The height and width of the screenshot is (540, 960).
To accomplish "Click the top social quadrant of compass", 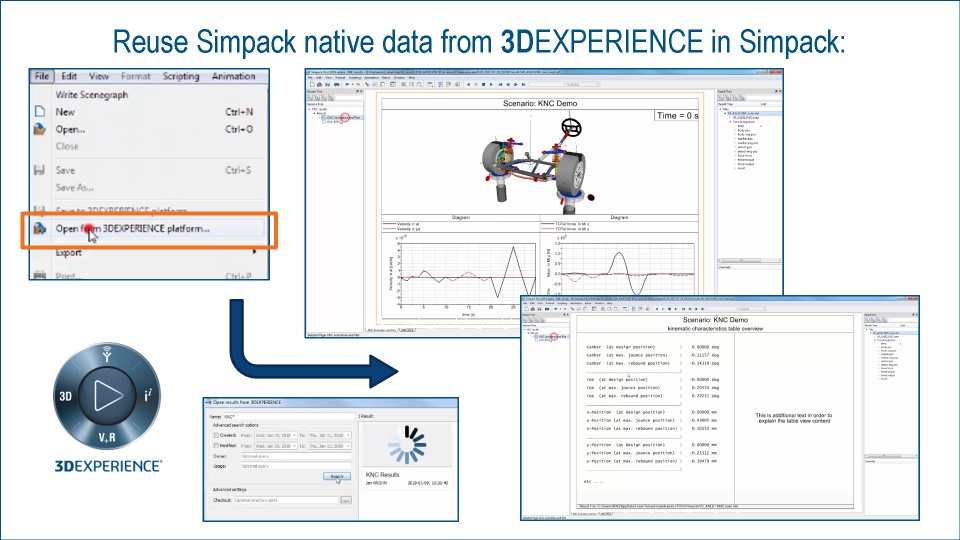I will coord(107,354).
